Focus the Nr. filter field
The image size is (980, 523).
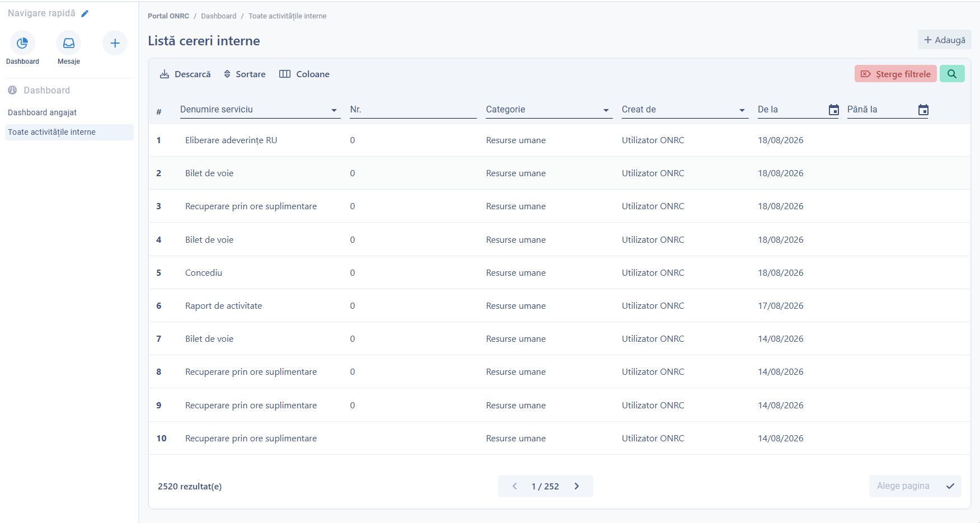point(413,110)
